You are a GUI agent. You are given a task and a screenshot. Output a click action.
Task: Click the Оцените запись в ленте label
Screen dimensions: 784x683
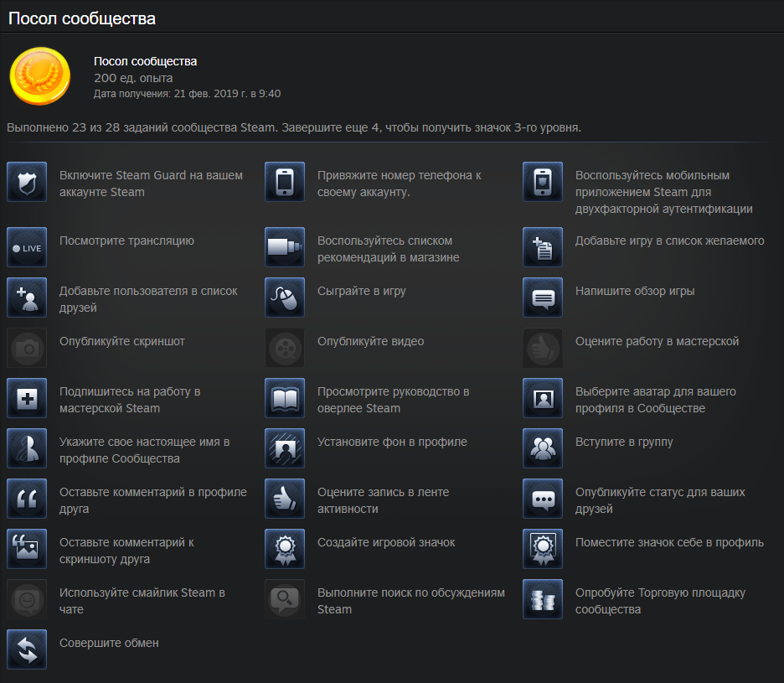point(384,500)
